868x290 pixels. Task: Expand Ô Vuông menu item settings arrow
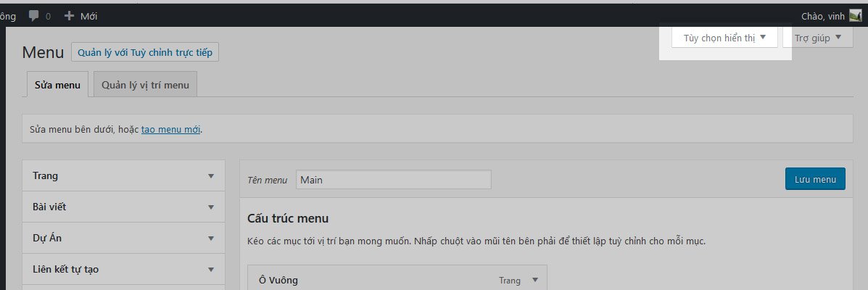pyautogui.click(x=535, y=280)
